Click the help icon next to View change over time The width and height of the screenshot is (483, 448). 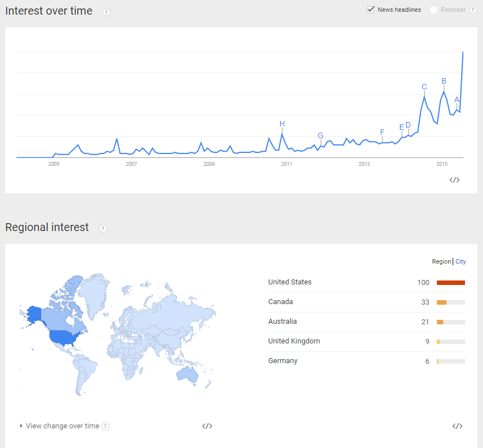tap(105, 426)
